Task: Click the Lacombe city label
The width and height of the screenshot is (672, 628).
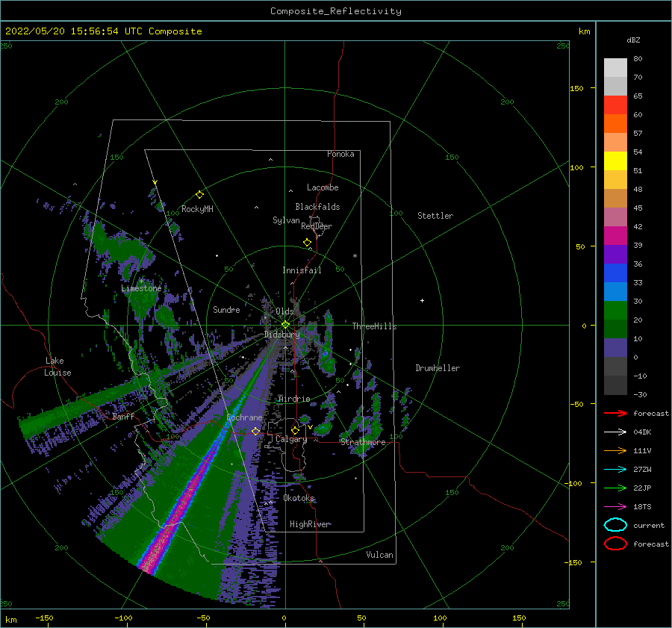Action: click(323, 187)
